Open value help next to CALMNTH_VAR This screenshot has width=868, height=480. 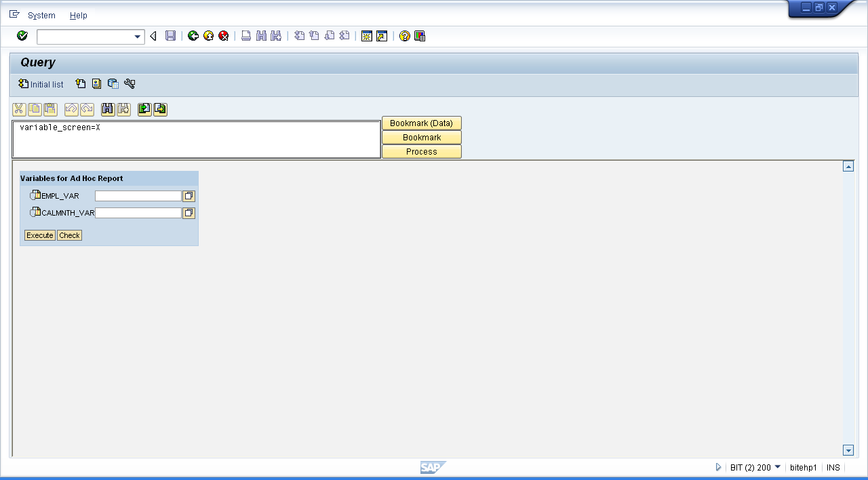tap(189, 213)
